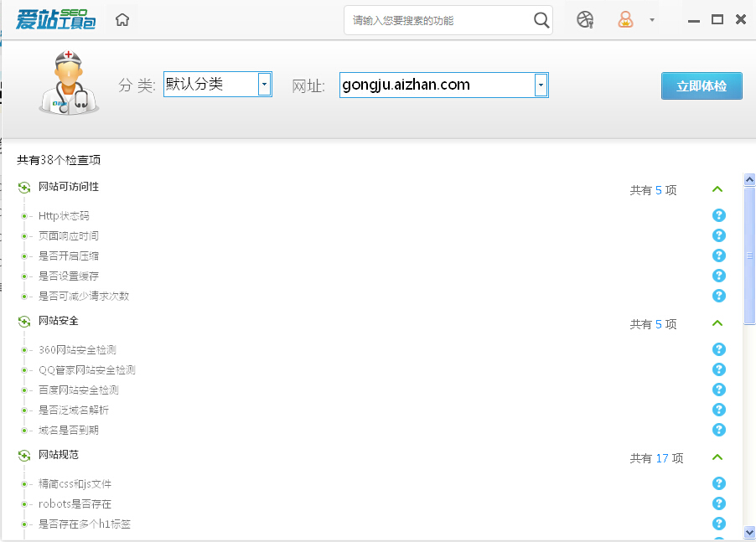
Task: Click the orange user avatar icon
Action: click(628, 18)
